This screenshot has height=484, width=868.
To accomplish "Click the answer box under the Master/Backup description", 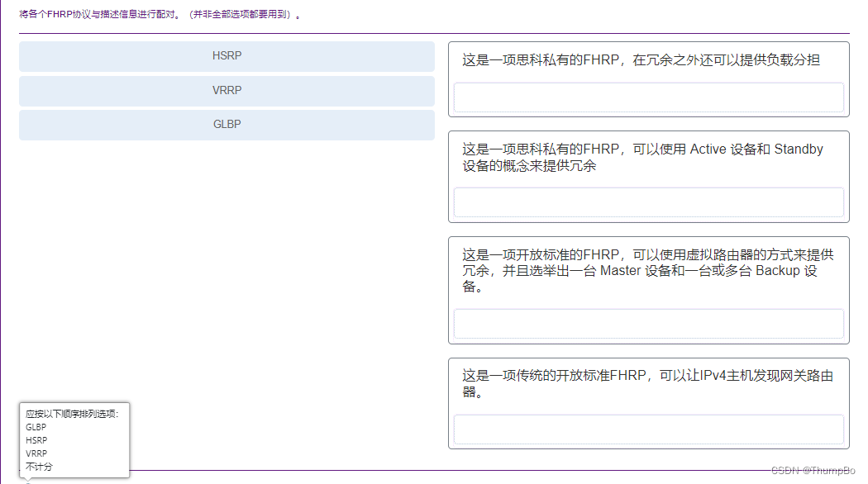I will coord(648,324).
